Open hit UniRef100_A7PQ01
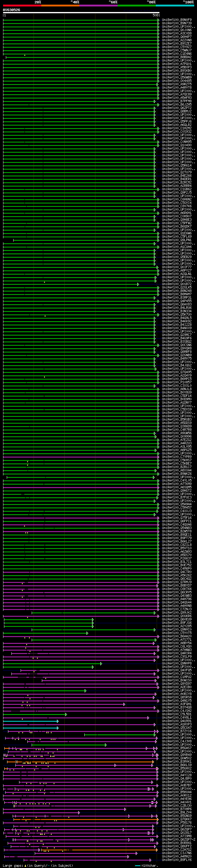The width and height of the screenshot is (197, 868). tap(176, 64)
